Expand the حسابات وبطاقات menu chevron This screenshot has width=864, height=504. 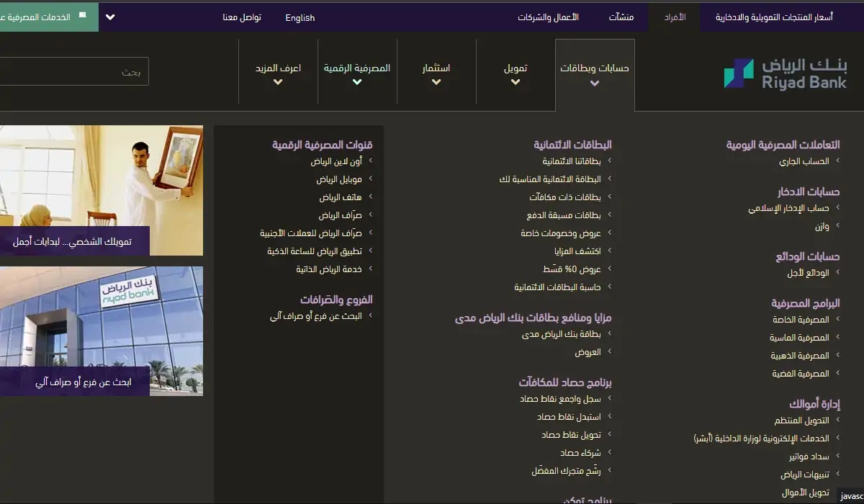click(x=595, y=84)
